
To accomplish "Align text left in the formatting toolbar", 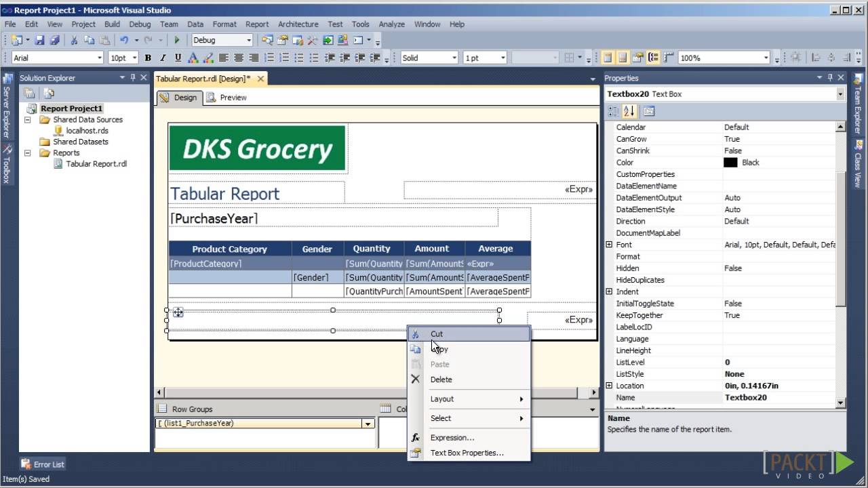I will pyautogui.click(x=223, y=58).
